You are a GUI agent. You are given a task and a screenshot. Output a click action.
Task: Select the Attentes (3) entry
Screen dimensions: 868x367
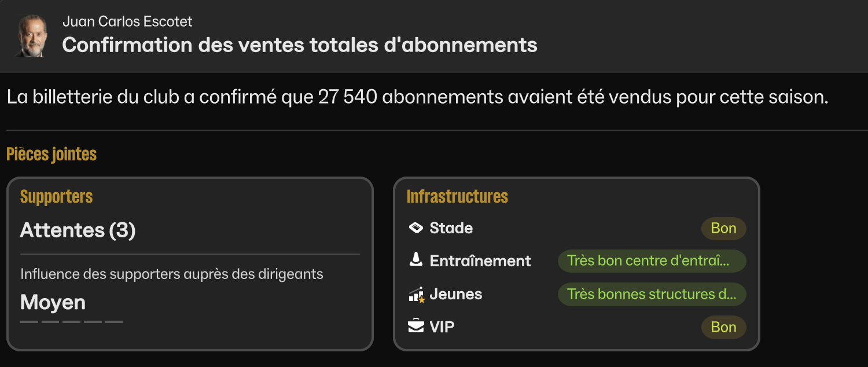(78, 230)
